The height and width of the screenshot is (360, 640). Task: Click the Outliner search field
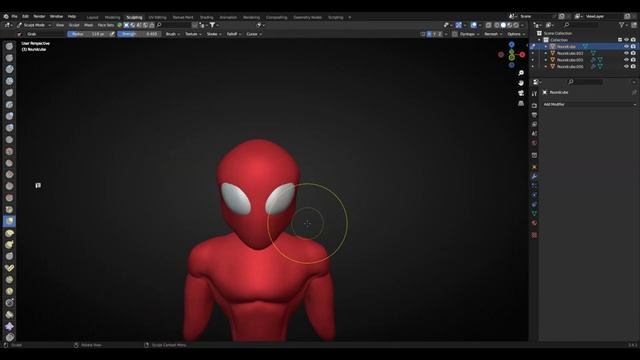pyautogui.click(x=581, y=25)
